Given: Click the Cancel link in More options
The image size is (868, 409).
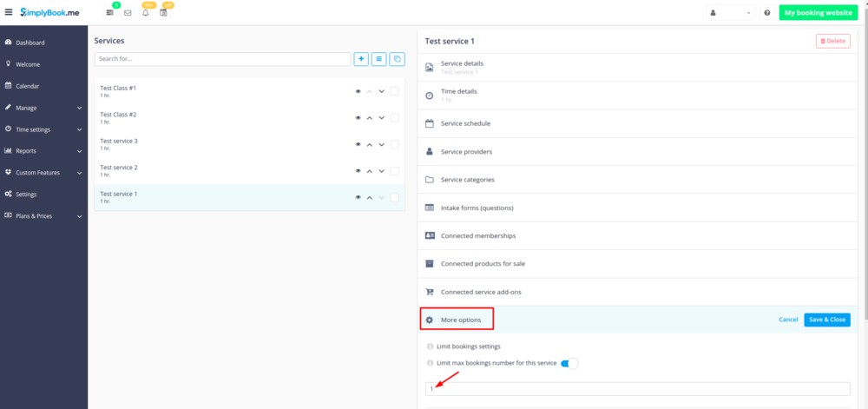Looking at the screenshot, I should (x=788, y=320).
